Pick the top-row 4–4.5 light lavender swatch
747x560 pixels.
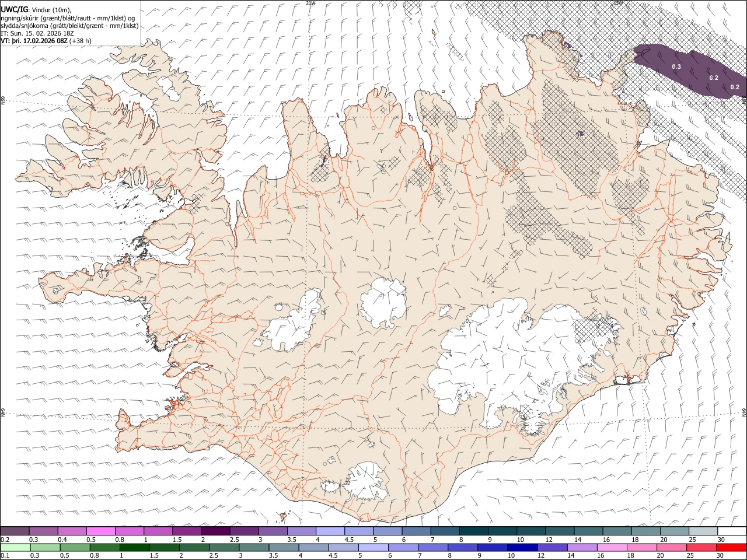coord(330,531)
